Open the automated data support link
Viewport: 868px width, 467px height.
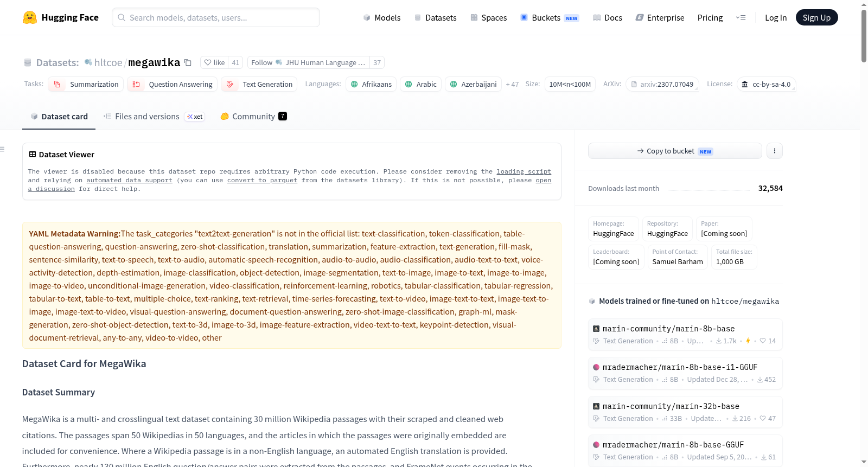[x=129, y=180]
